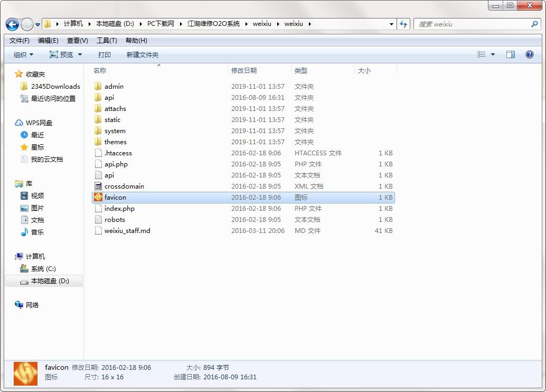Select the api folder icon
546x392 pixels.
click(x=98, y=97)
